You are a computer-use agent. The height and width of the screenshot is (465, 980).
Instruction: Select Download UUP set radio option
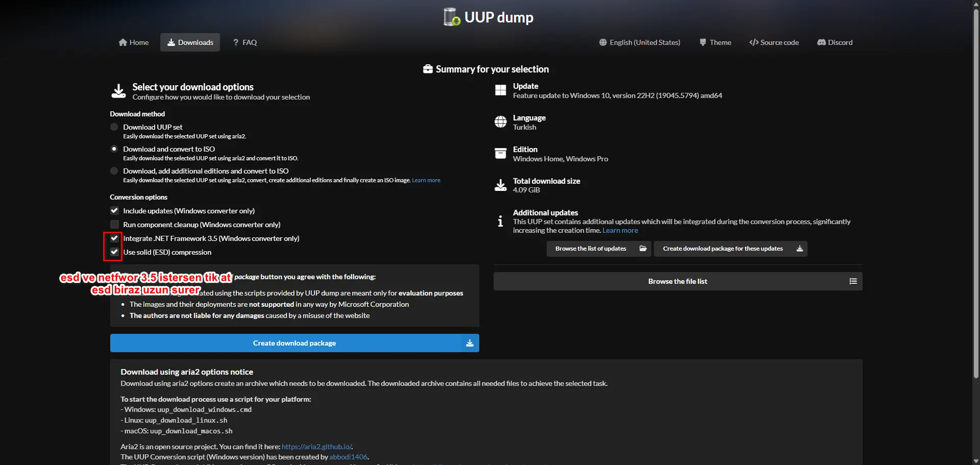click(114, 127)
